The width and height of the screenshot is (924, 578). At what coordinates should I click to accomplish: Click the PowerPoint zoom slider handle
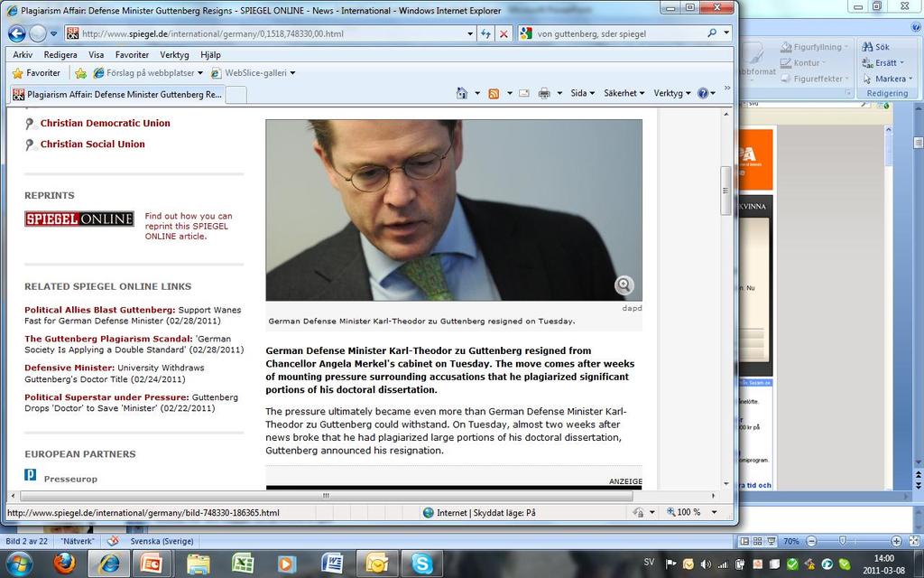pyautogui.click(x=843, y=541)
